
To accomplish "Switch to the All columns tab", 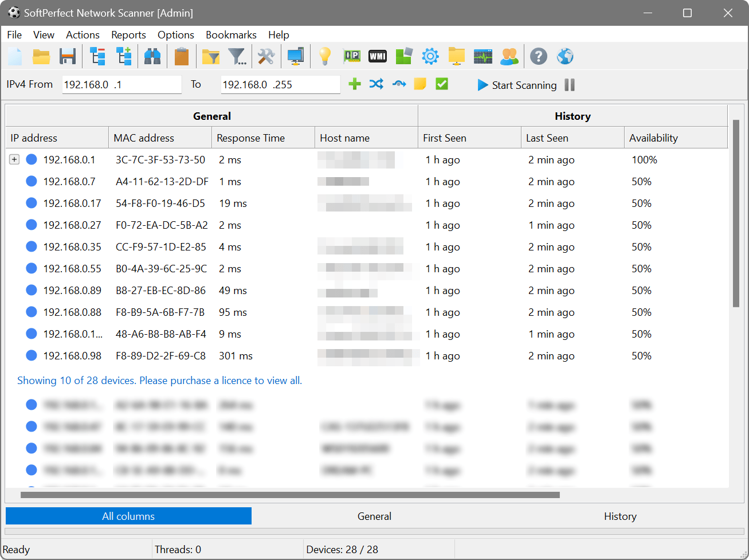I will click(x=128, y=516).
